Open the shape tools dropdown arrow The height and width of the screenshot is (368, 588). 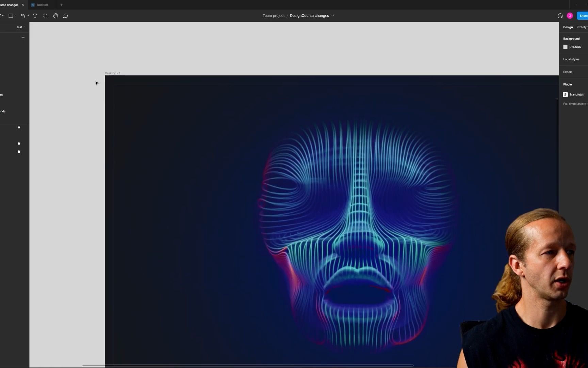point(16,16)
